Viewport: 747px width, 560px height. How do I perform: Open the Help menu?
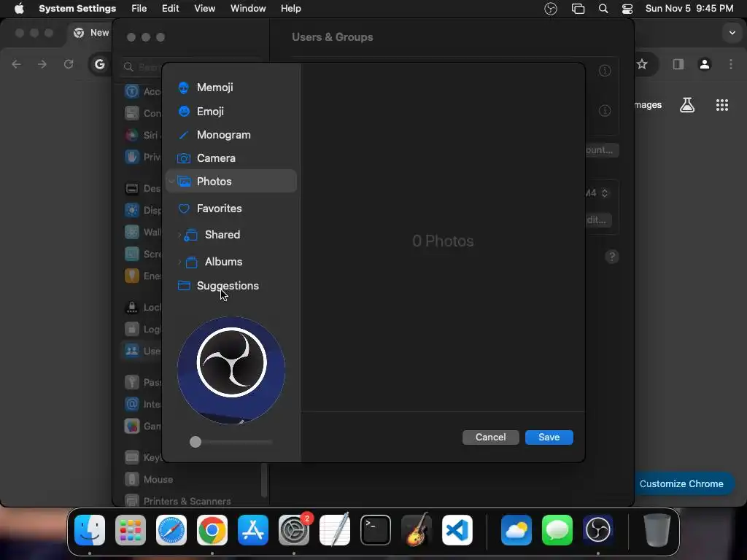pos(290,9)
